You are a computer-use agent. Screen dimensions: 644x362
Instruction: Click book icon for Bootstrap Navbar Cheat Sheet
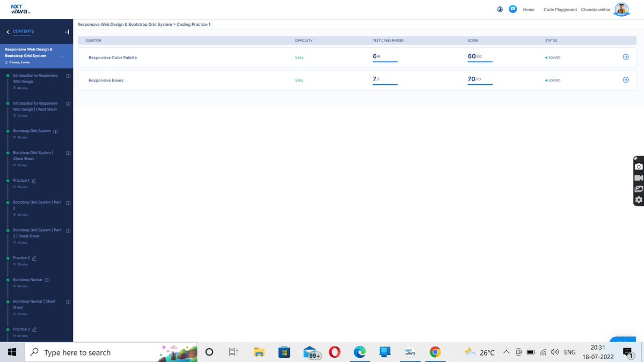point(68,302)
